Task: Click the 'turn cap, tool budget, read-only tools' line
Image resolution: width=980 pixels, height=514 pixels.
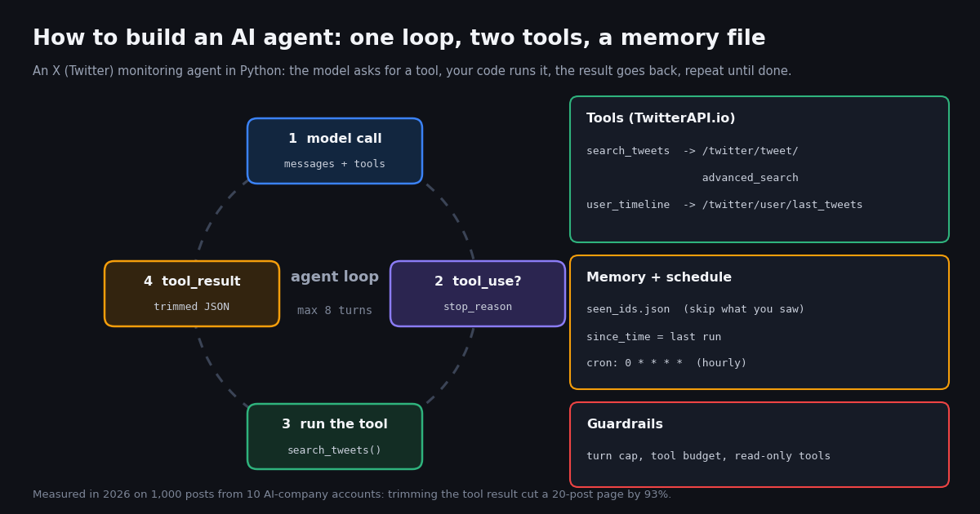Action: pyautogui.click(x=708, y=456)
